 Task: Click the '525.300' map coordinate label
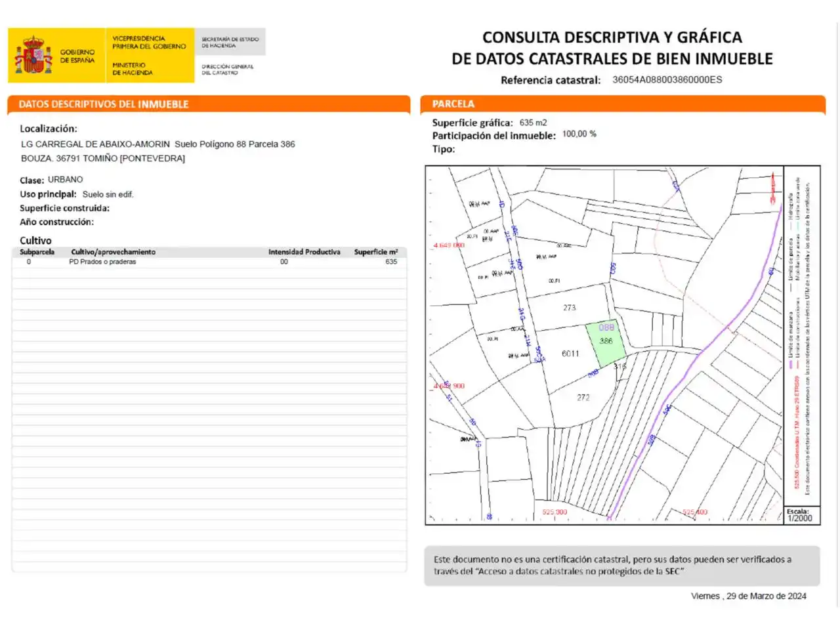[555, 512]
